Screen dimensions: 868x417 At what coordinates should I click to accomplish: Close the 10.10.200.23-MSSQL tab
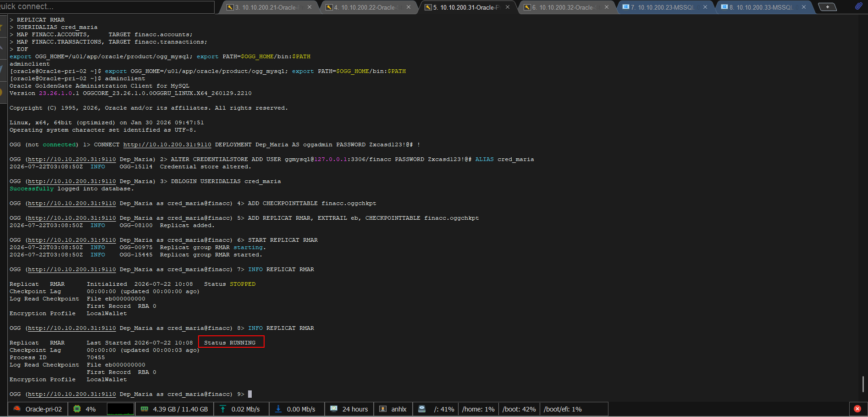tap(705, 7)
